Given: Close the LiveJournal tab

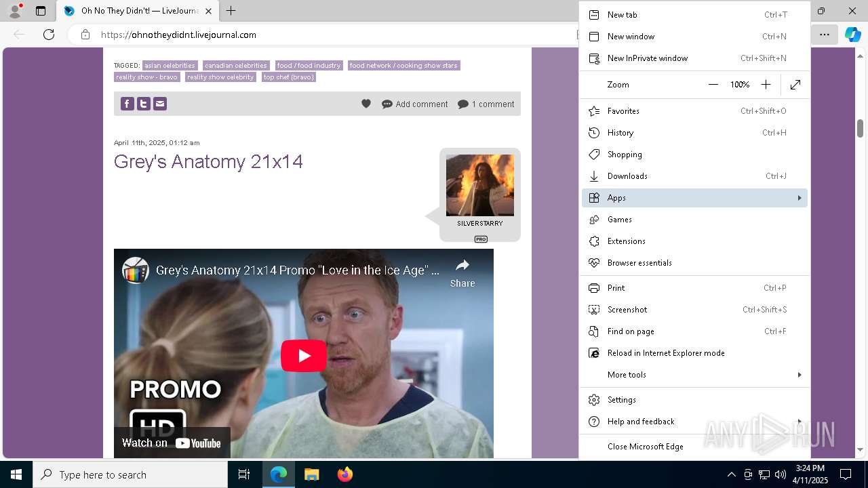Looking at the screenshot, I should pos(208,11).
